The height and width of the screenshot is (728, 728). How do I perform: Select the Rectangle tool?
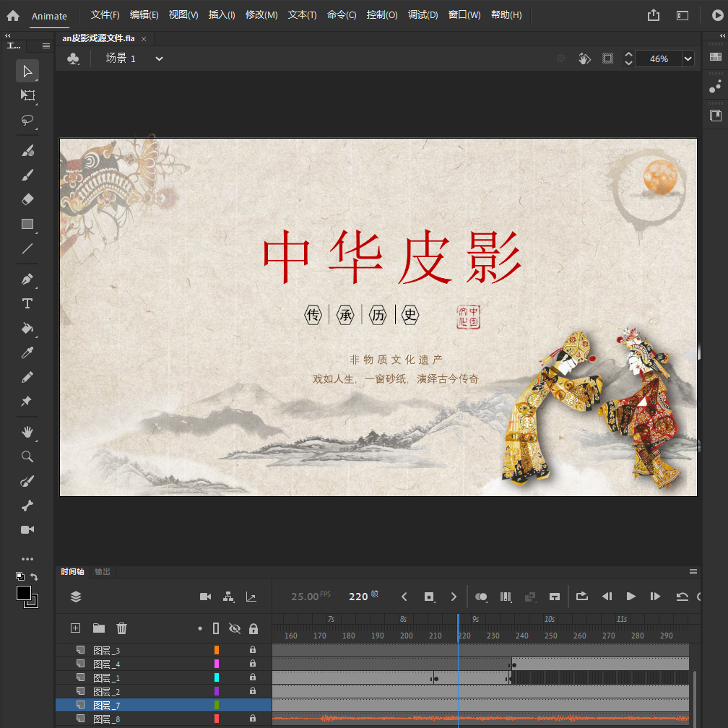pos(27,224)
